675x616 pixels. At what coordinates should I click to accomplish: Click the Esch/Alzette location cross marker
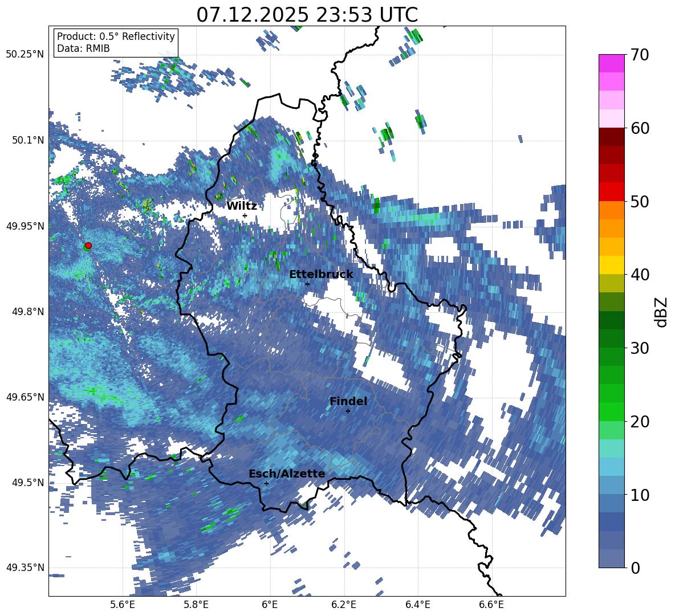point(266,483)
